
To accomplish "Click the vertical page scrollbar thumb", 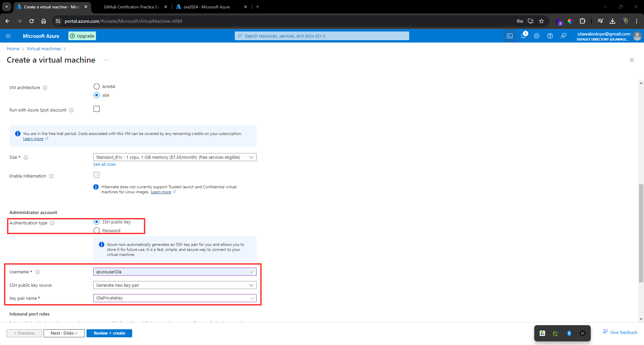I will (641, 233).
